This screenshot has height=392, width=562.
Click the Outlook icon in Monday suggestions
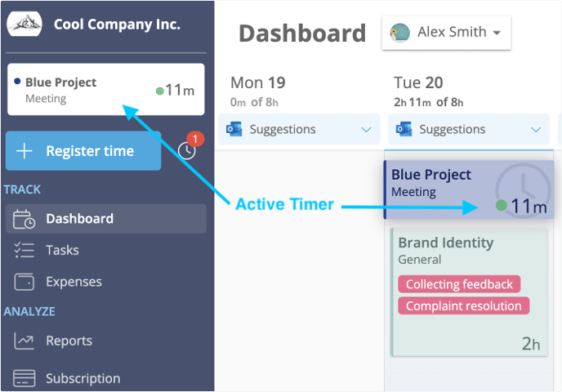(x=234, y=130)
